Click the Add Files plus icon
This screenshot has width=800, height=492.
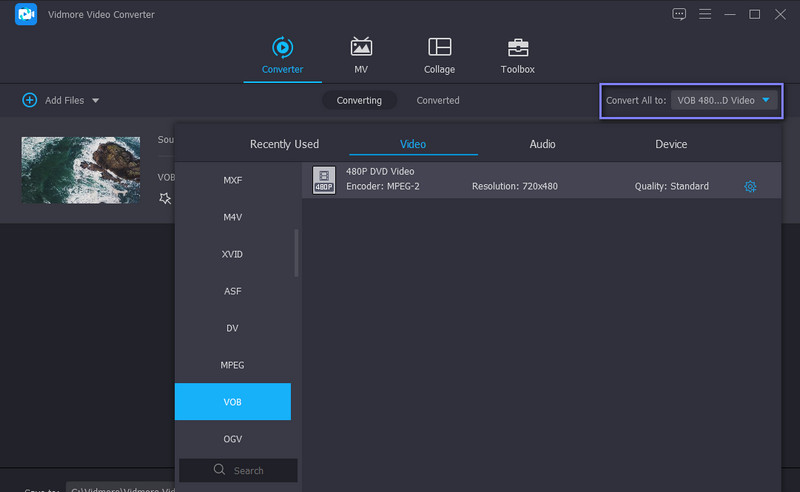coord(29,100)
